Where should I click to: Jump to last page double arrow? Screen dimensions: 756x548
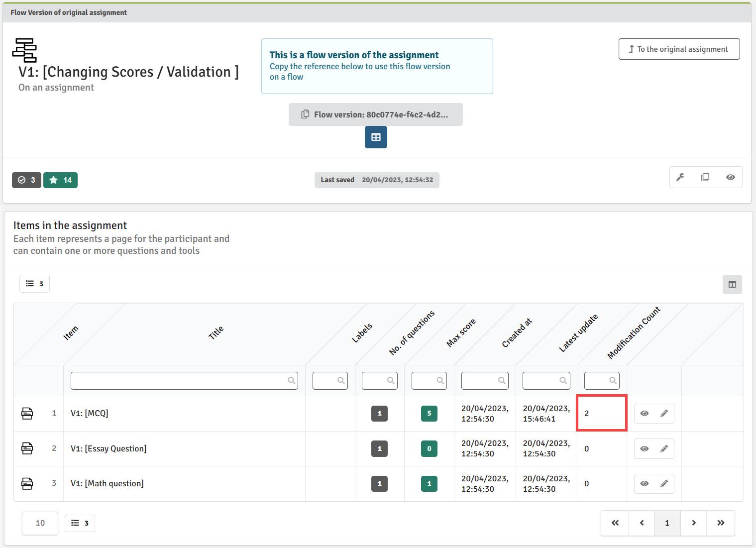(x=720, y=523)
